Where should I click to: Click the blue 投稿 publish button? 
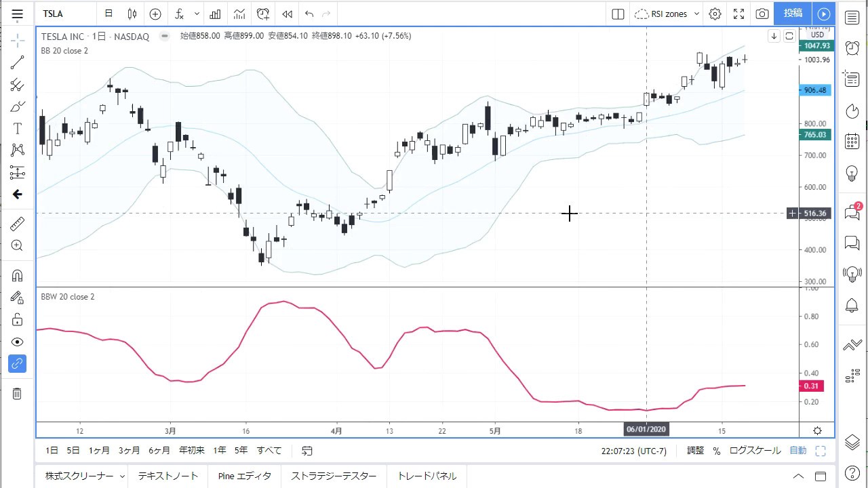[x=793, y=14]
